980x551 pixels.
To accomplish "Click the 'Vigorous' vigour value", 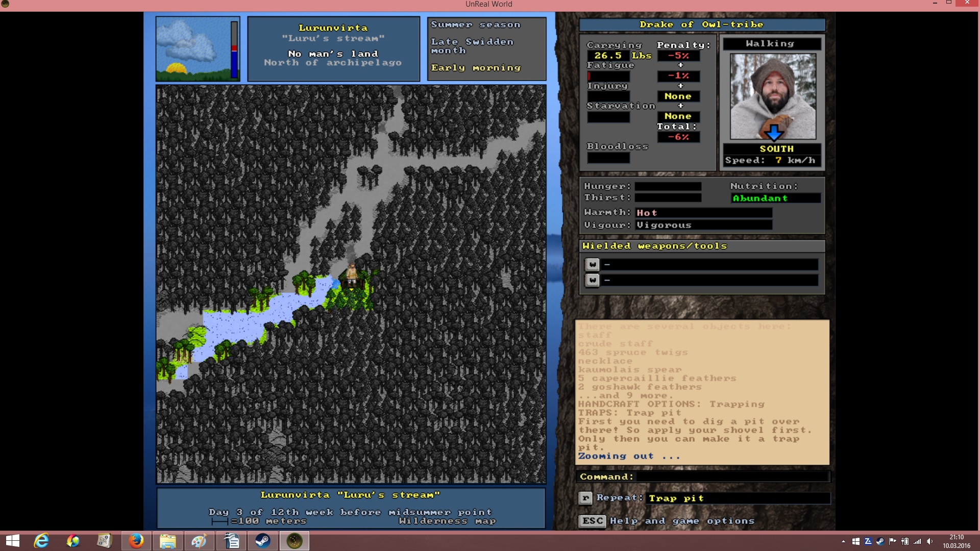I will click(x=664, y=225).
